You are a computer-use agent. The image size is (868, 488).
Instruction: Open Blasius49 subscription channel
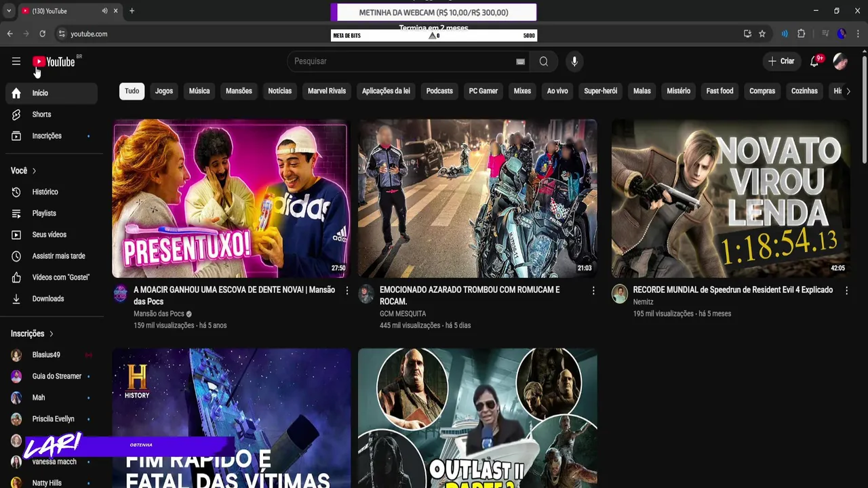[x=52, y=355]
